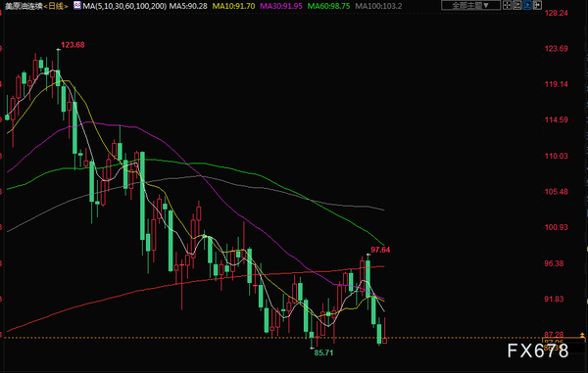Click the yellow MA10:91.70 legend label

pyautogui.click(x=233, y=6)
